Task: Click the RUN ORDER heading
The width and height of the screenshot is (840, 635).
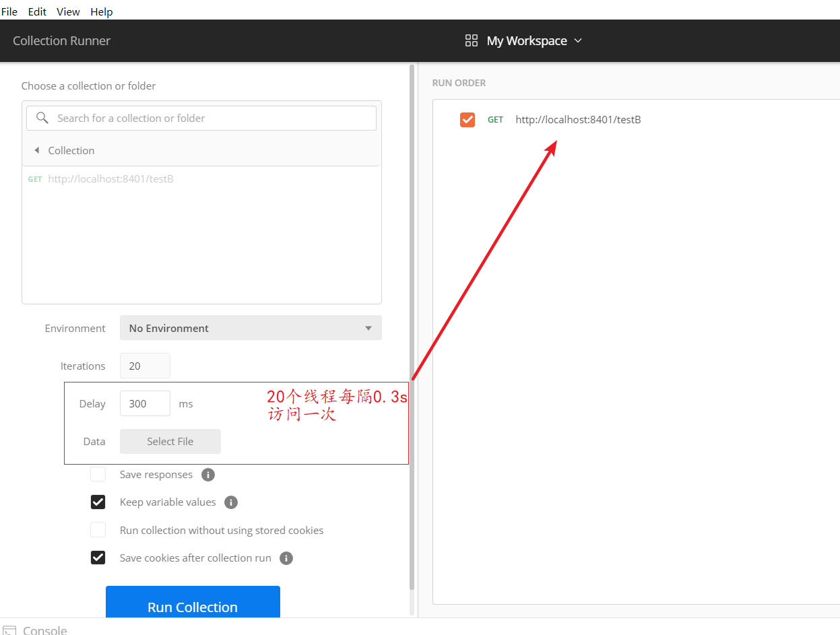Action: [459, 83]
